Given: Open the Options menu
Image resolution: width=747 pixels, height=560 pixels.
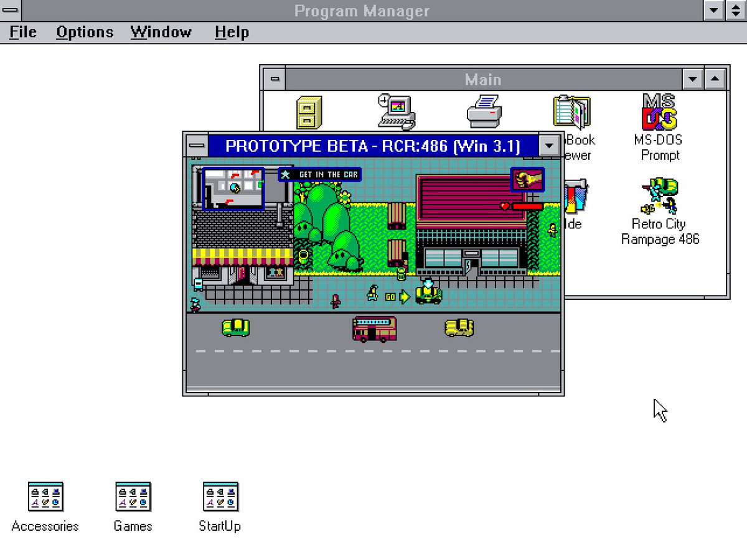Looking at the screenshot, I should 85,32.
